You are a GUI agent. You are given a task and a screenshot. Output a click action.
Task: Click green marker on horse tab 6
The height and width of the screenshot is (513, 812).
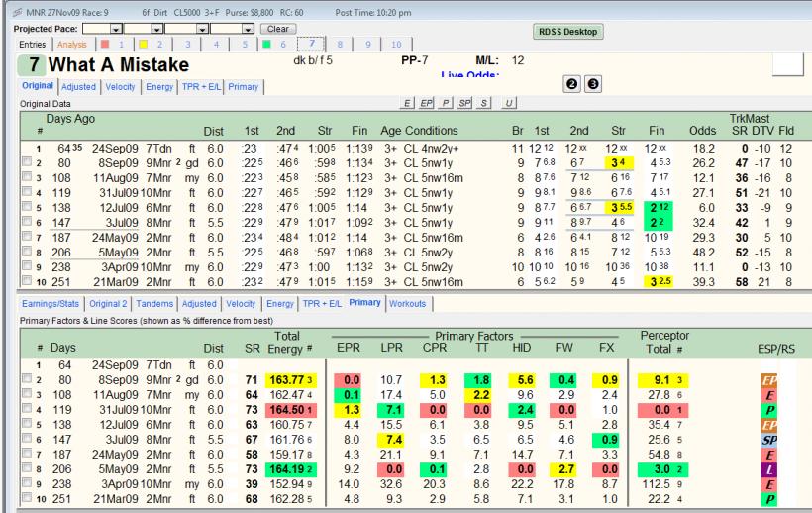(266, 45)
